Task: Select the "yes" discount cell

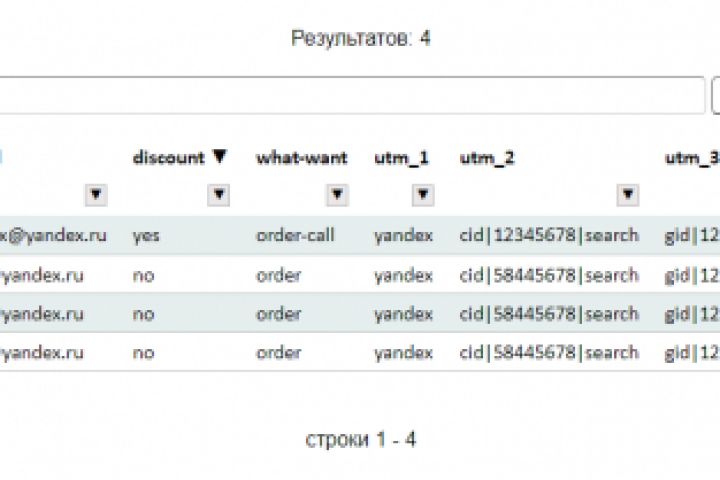Action: (146, 236)
